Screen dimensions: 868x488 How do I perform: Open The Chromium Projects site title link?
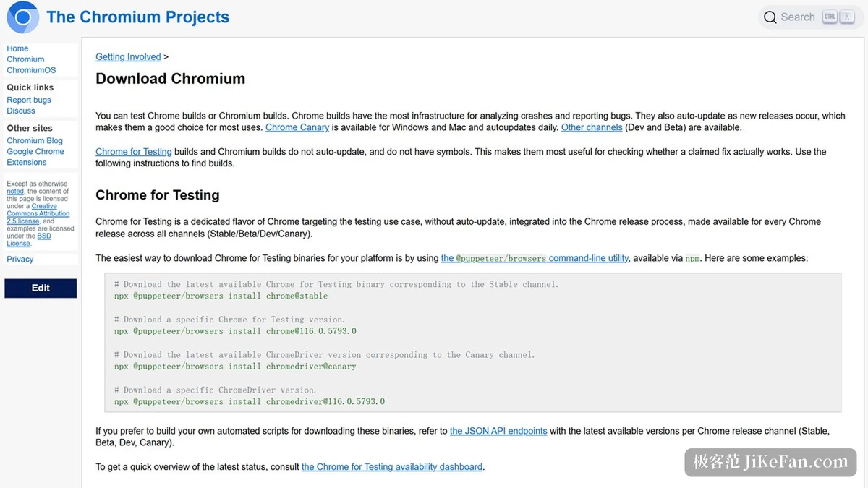(x=137, y=17)
